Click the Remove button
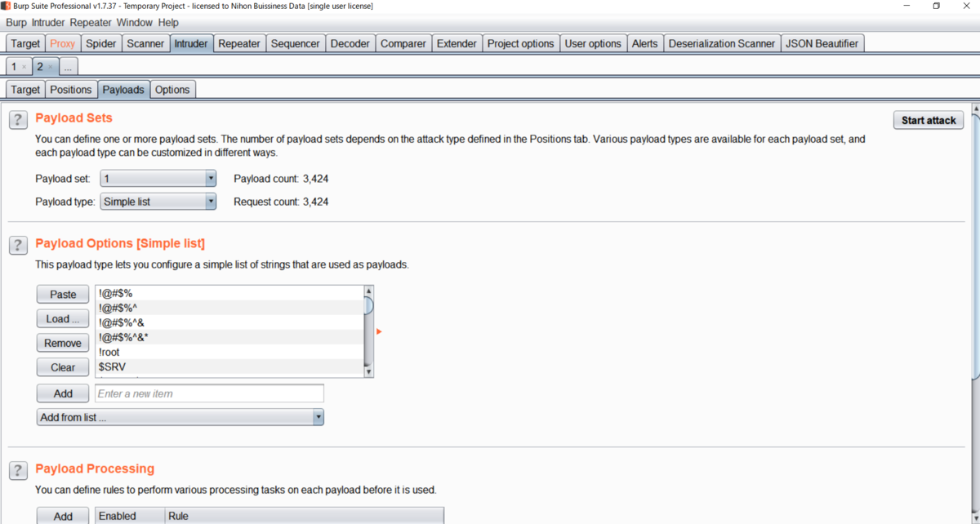980x524 pixels. (63, 344)
